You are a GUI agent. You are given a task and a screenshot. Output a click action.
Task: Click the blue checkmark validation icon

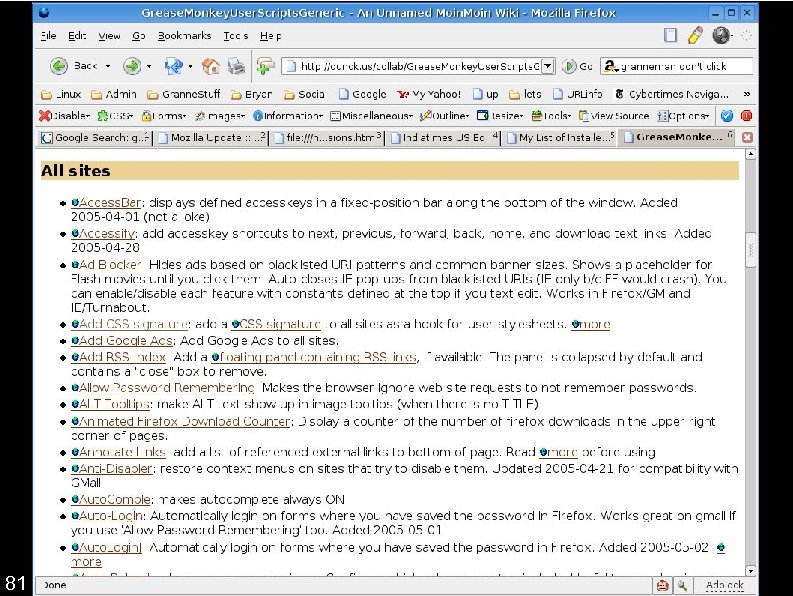pos(727,116)
